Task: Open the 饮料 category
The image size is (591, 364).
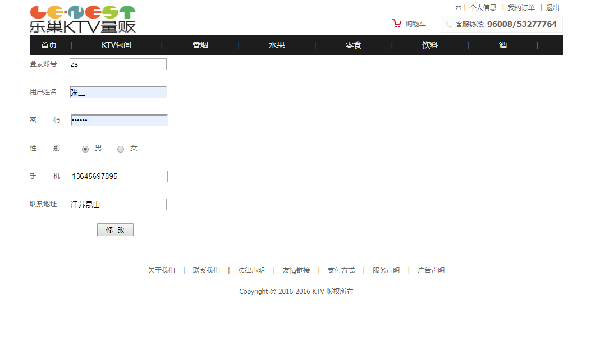Action: [430, 45]
